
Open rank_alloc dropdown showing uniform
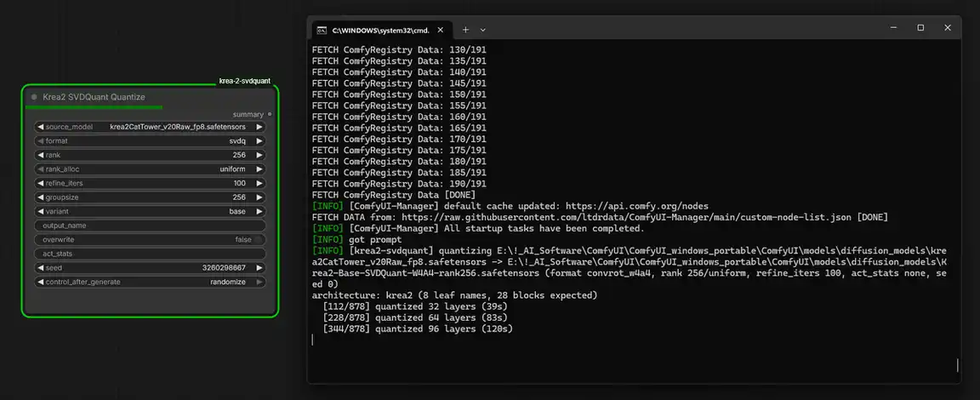coord(150,169)
